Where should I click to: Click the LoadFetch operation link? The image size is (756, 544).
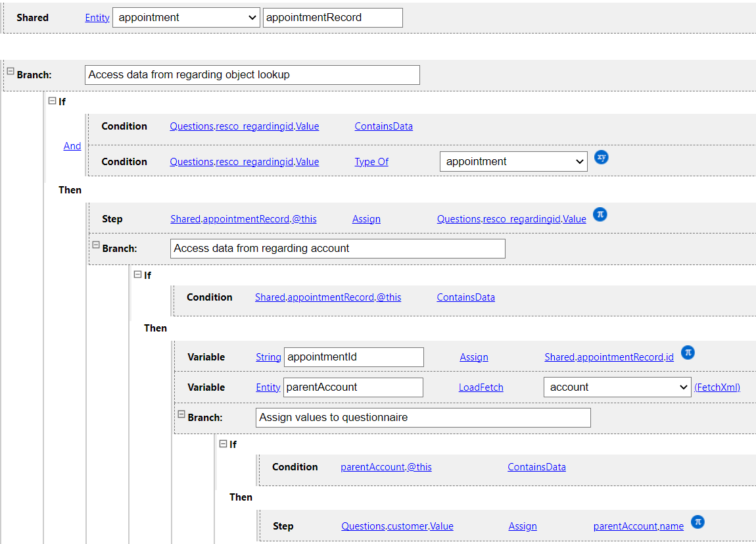click(x=481, y=387)
